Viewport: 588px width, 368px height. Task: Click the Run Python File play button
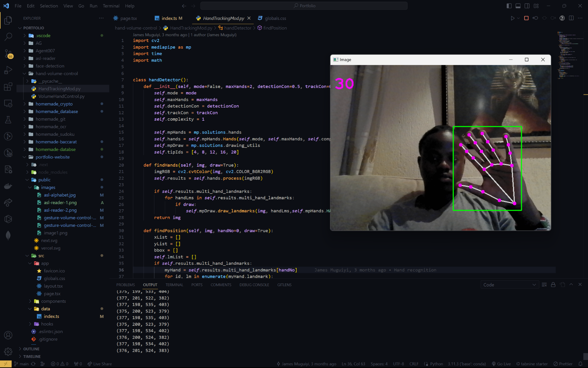pos(513,18)
